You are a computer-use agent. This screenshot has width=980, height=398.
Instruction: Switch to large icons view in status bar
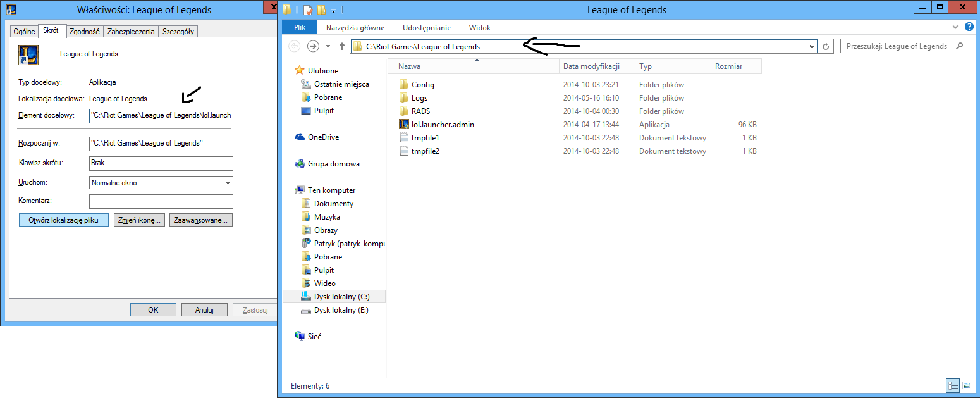[967, 385]
